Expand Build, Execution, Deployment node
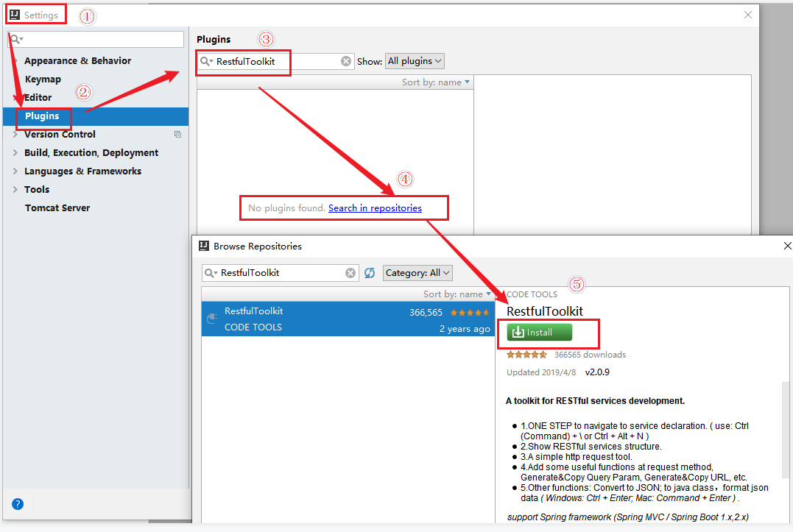 (15, 152)
